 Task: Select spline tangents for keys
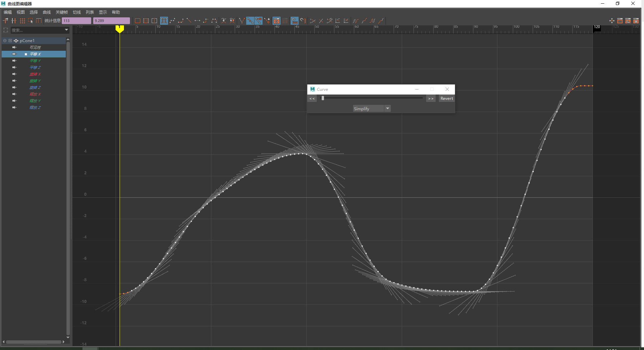(172, 21)
